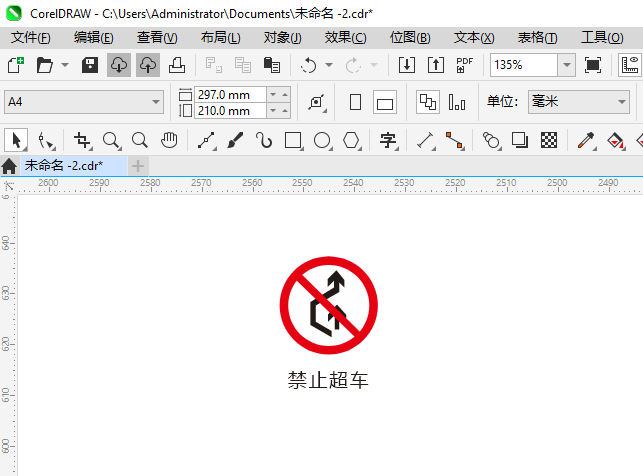The height and width of the screenshot is (476, 643).
Task: Click the Cut icon
Action: point(214,65)
